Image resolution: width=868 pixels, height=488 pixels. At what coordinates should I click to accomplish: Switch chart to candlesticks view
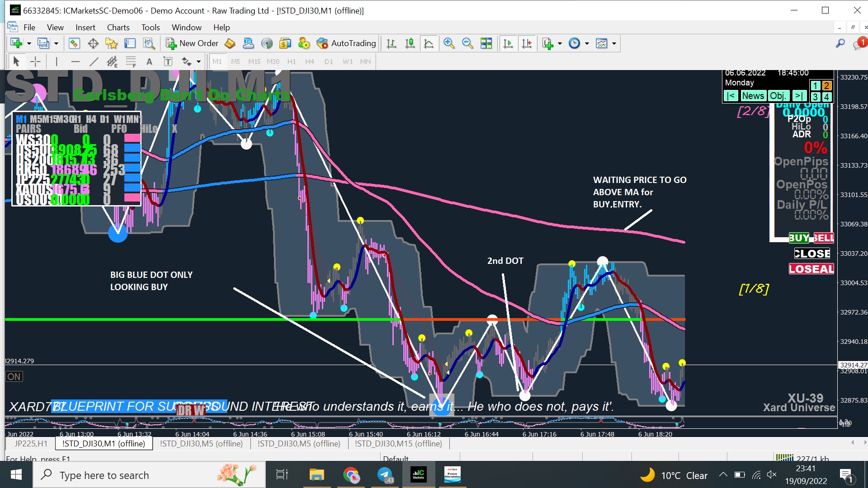click(x=410, y=43)
